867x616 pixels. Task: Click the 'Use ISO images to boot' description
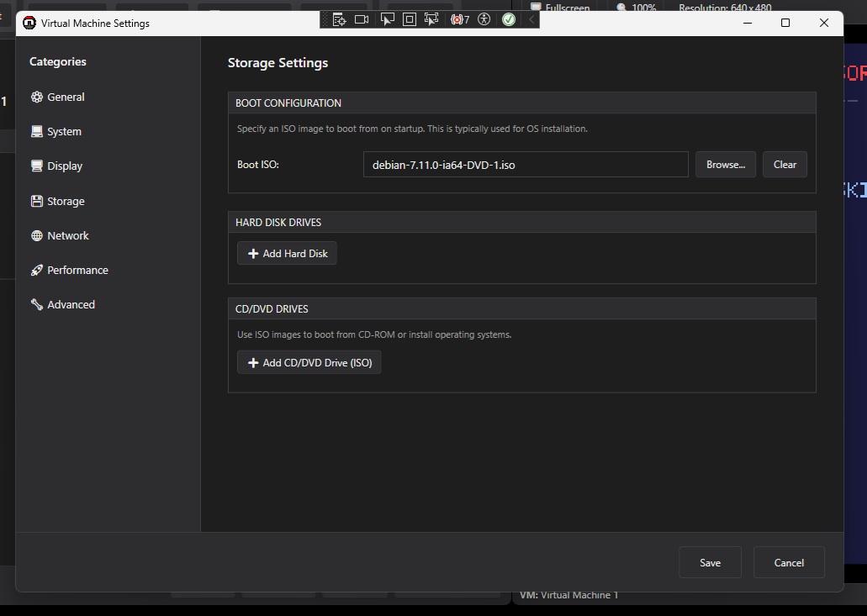374,334
